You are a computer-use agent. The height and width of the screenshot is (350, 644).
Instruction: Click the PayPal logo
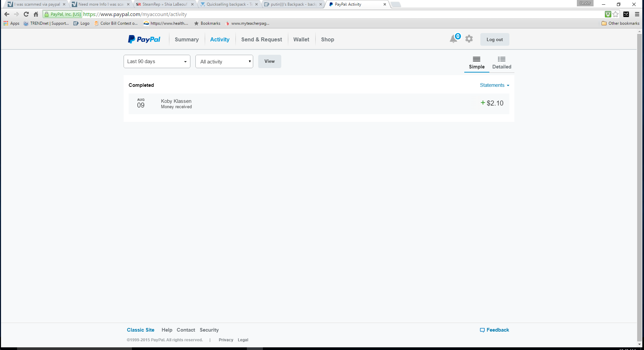(x=144, y=39)
